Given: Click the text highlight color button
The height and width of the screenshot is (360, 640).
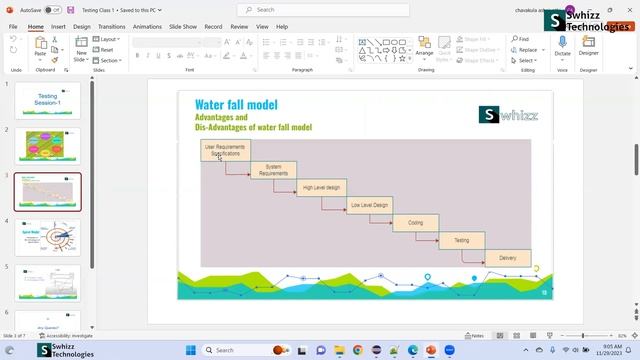Looking at the screenshot, I should click(x=227, y=56).
